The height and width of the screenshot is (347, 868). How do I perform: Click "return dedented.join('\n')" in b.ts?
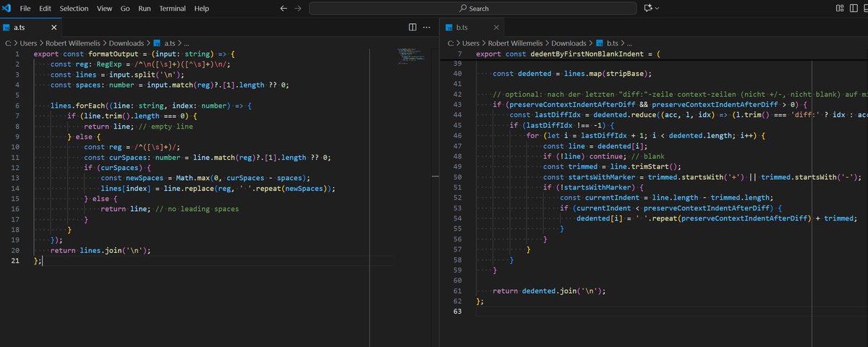[548, 291]
